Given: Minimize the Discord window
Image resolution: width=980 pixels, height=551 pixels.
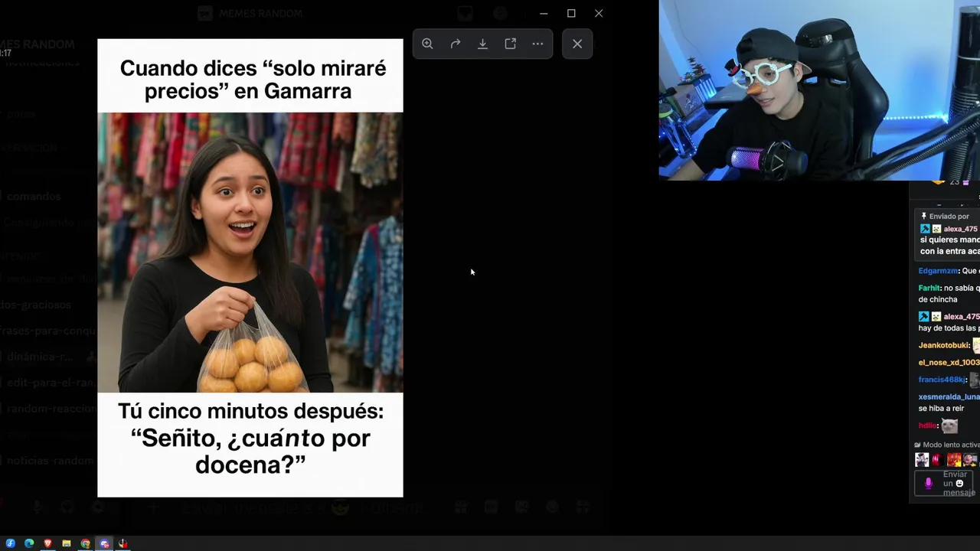Looking at the screenshot, I should (544, 13).
